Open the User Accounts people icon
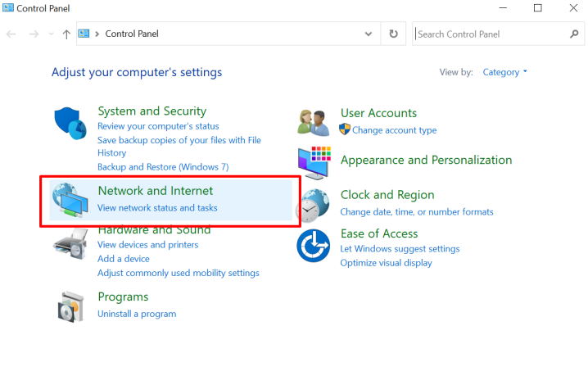Screen dimensions: 588x385 [x=313, y=122]
